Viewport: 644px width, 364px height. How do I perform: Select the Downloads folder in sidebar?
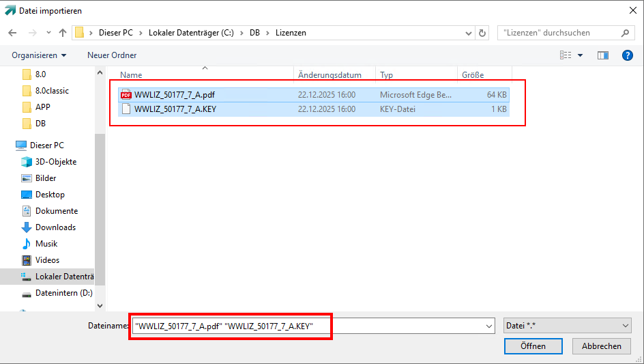click(55, 227)
